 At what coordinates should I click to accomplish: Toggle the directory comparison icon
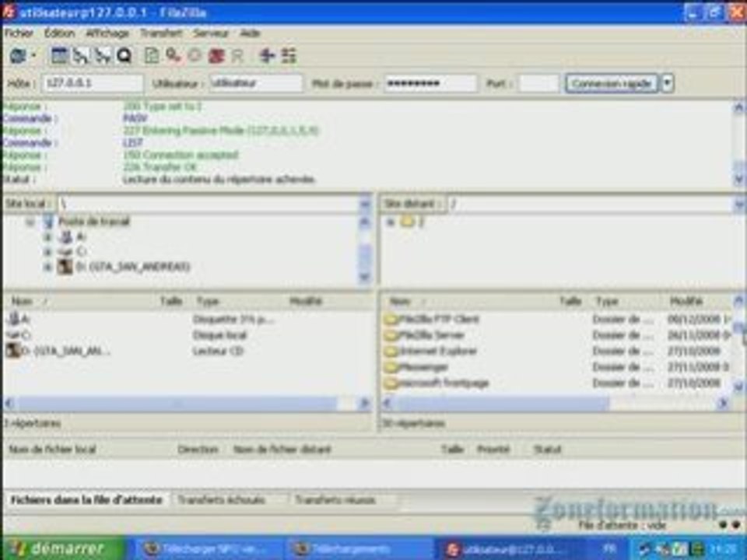[289, 56]
